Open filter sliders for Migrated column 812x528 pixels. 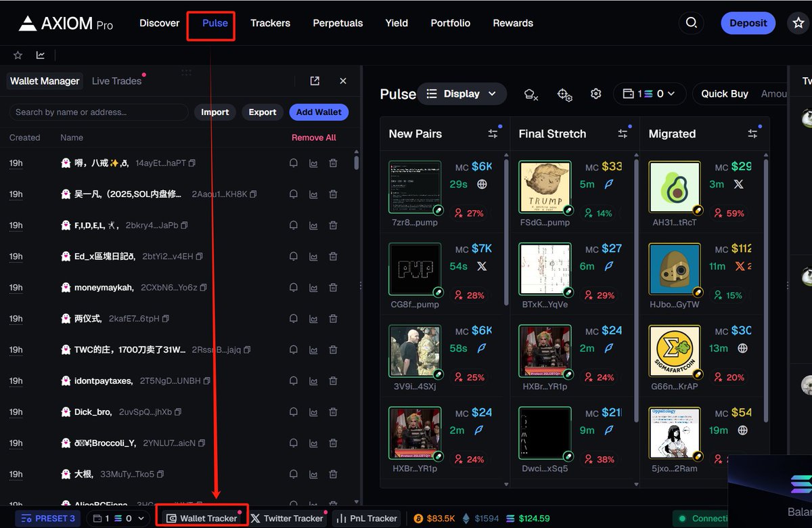pyautogui.click(x=752, y=134)
